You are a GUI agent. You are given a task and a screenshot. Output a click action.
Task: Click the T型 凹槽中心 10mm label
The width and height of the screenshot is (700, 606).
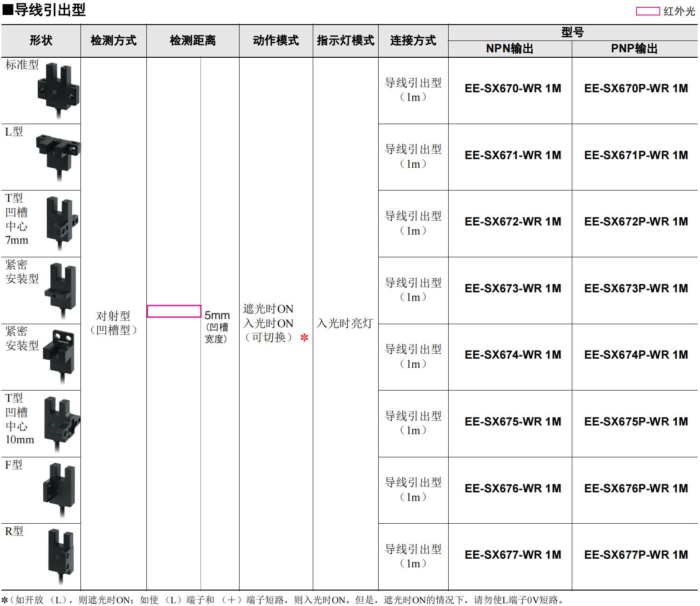click(20, 419)
